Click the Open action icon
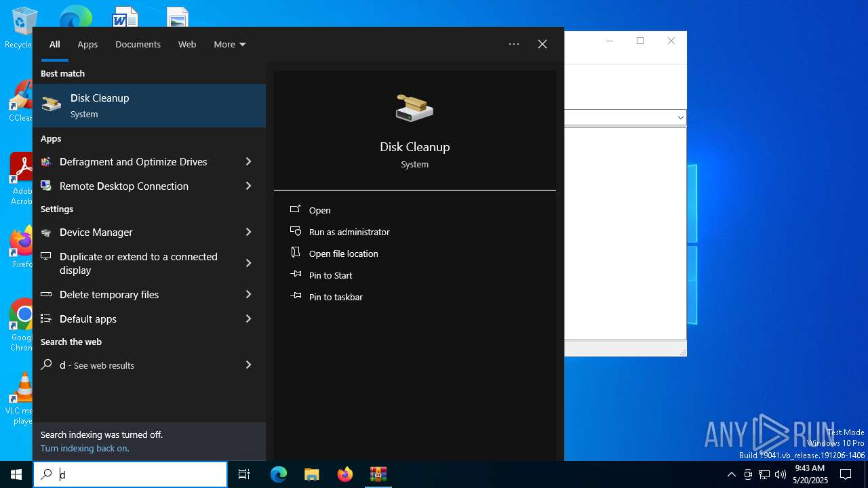Screen dimensions: 868x488 296,209
